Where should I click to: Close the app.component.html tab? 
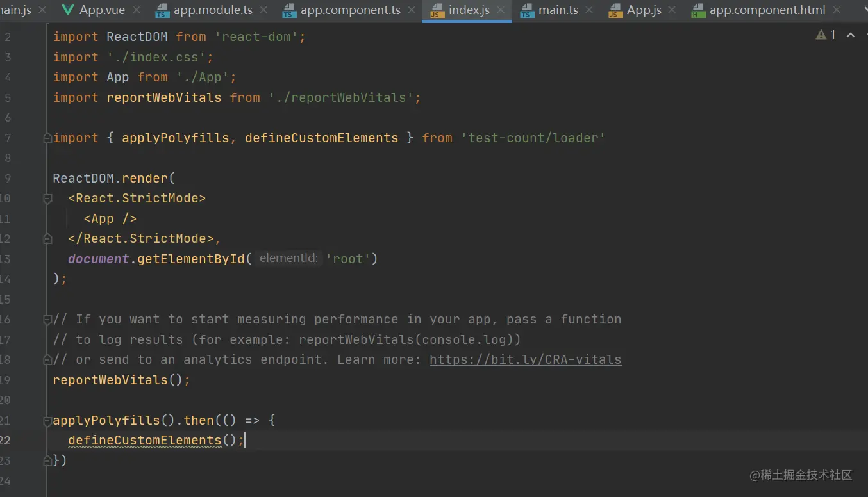point(837,10)
